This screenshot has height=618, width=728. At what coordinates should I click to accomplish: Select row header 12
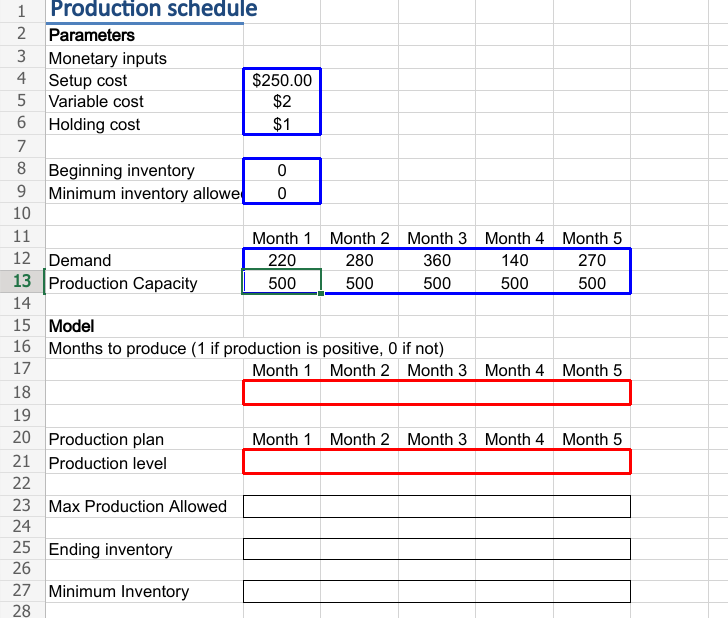tap(22, 259)
